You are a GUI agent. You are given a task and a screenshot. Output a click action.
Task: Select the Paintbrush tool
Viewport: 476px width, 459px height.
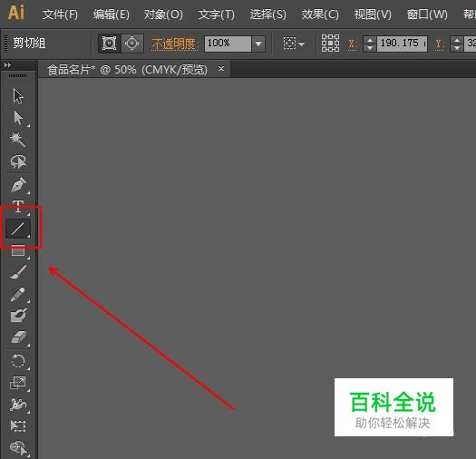18,272
